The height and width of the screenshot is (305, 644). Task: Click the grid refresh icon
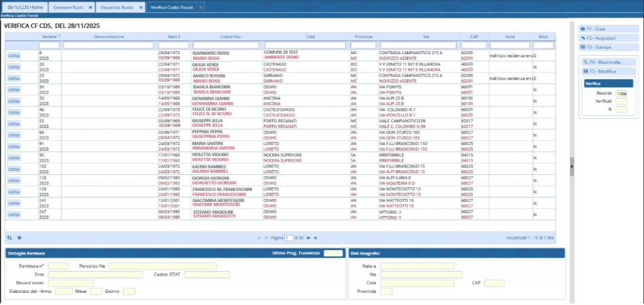(9, 238)
